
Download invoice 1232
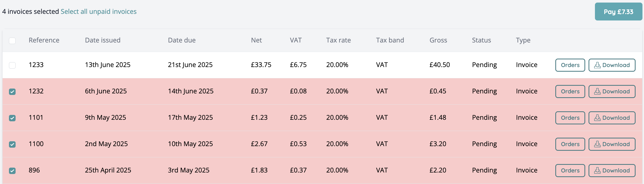pos(612,92)
